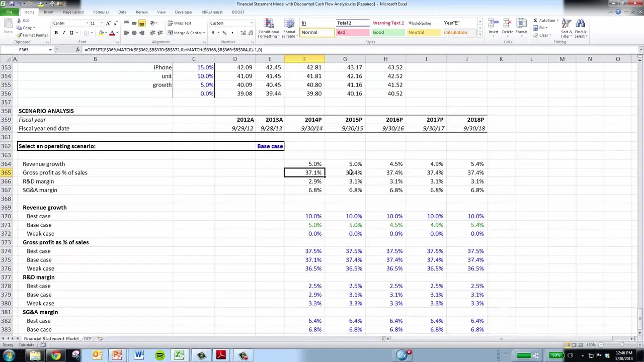Open Word from the taskbar
The height and width of the screenshot is (362, 644).
(139, 355)
